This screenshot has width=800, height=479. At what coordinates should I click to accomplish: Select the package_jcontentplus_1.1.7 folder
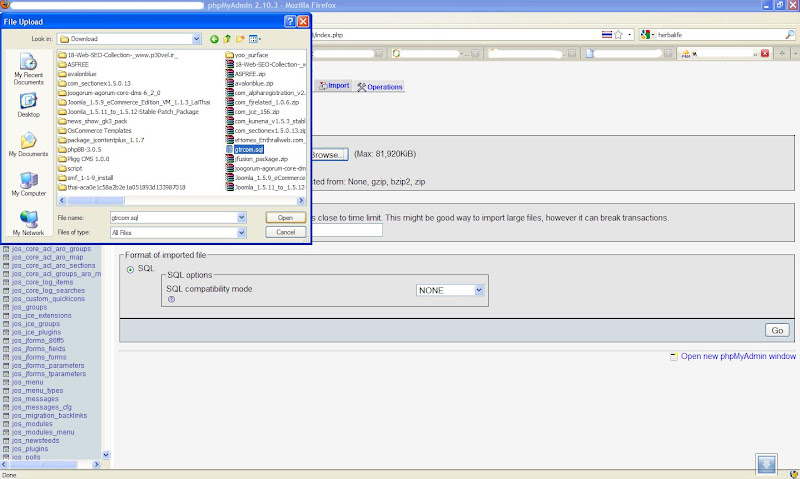point(102,140)
